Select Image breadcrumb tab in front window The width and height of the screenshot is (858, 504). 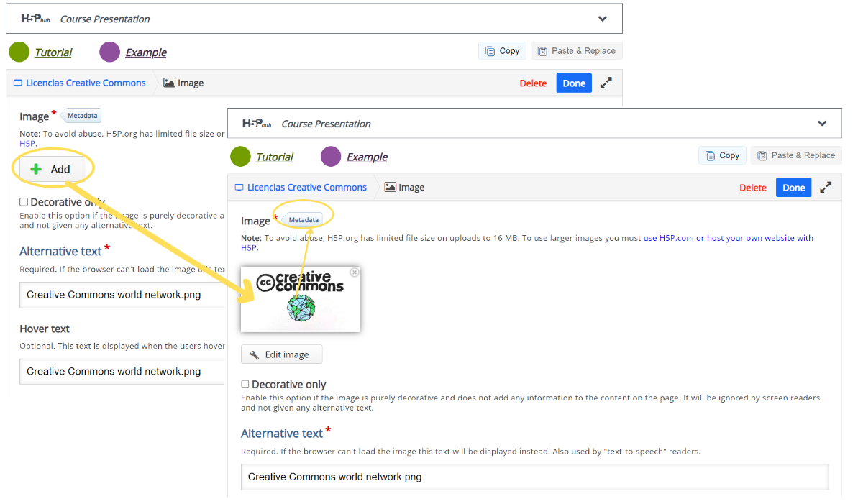click(405, 188)
